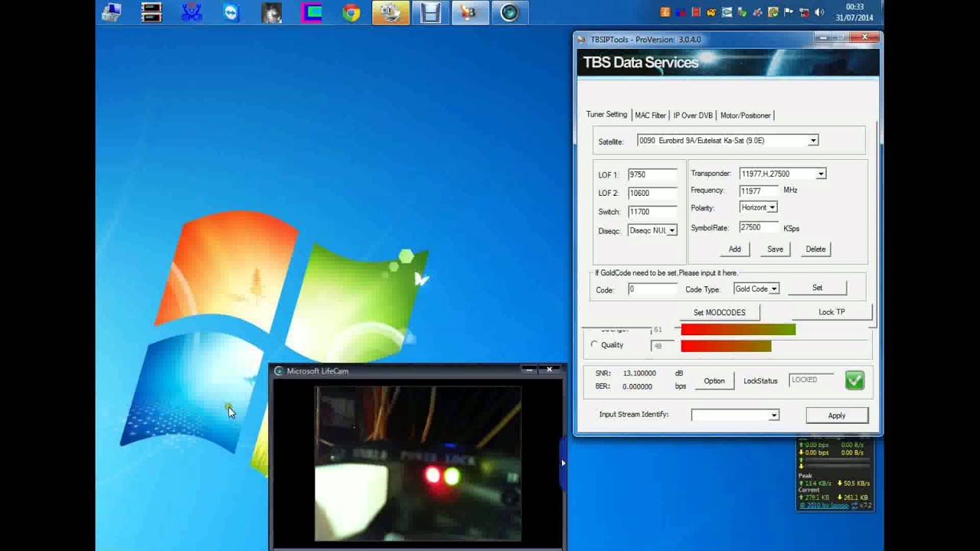Click the clock showing 00:33
Viewport: 980px width, 551px height.
tap(854, 8)
